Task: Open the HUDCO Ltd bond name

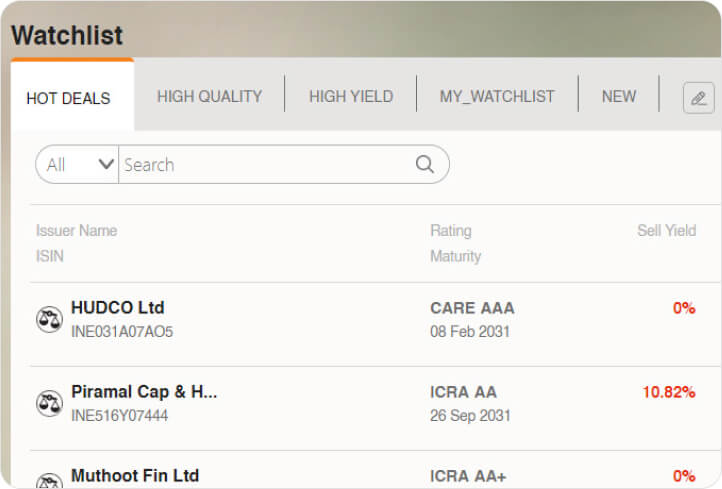Action: click(x=117, y=308)
